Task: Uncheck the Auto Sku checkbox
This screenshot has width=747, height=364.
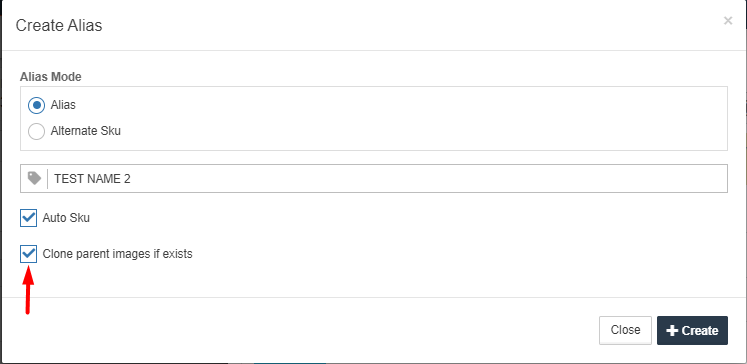Action: point(29,218)
